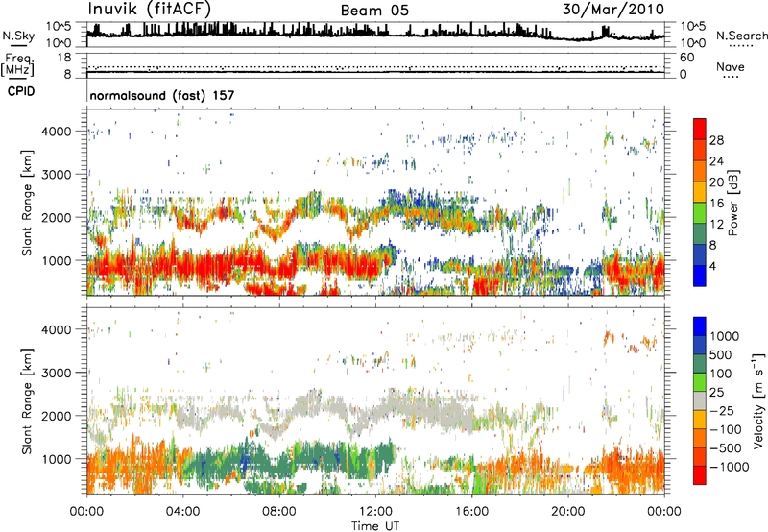The height and width of the screenshot is (532, 768).
Task: Click the red top segment of power colorbar
Action: point(700,129)
